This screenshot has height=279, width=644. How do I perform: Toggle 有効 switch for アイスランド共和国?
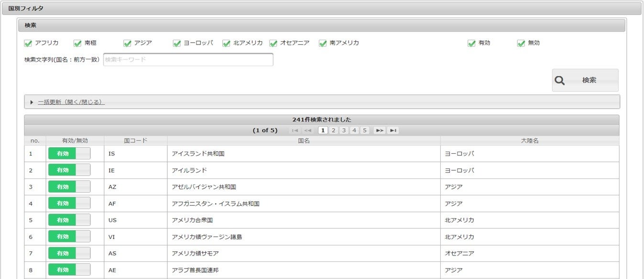pyautogui.click(x=69, y=154)
